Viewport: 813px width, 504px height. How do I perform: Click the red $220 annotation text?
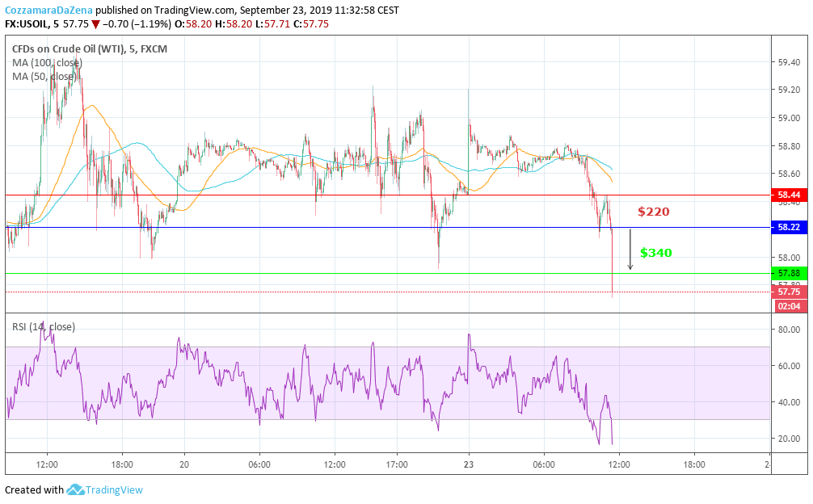coord(654,212)
